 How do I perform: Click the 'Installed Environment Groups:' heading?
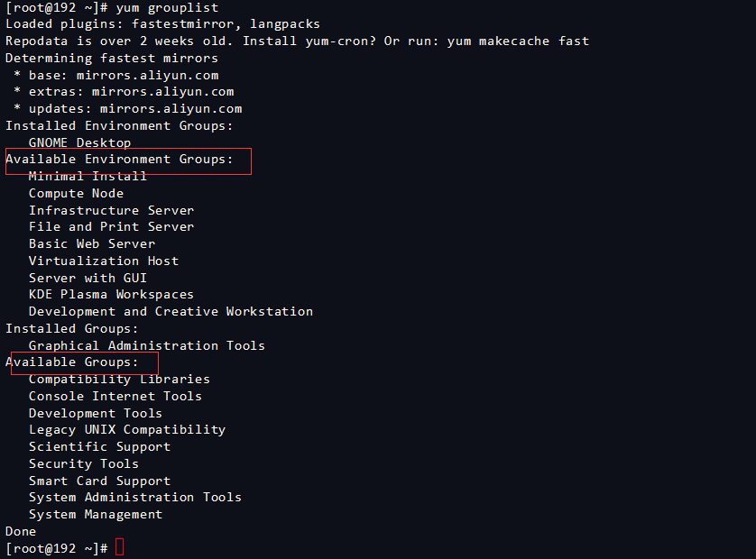click(x=119, y=126)
